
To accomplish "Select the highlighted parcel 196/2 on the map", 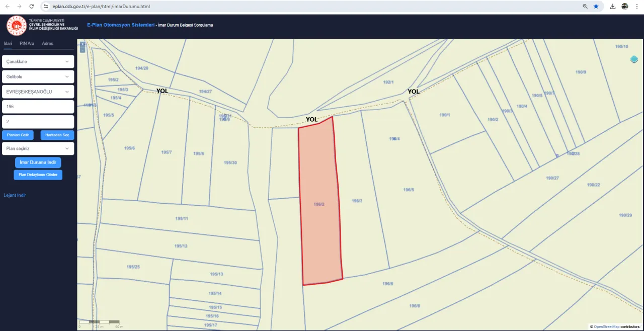I will coord(320,204).
